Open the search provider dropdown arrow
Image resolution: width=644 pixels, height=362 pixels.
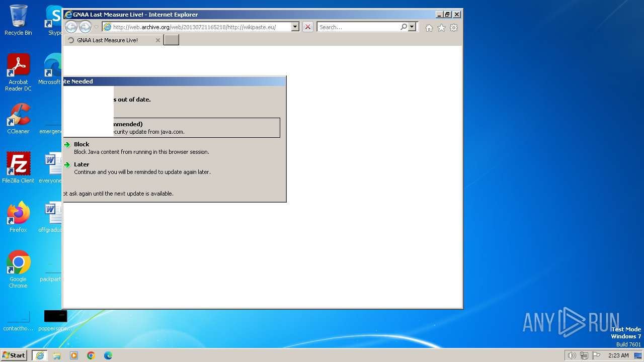tap(412, 27)
